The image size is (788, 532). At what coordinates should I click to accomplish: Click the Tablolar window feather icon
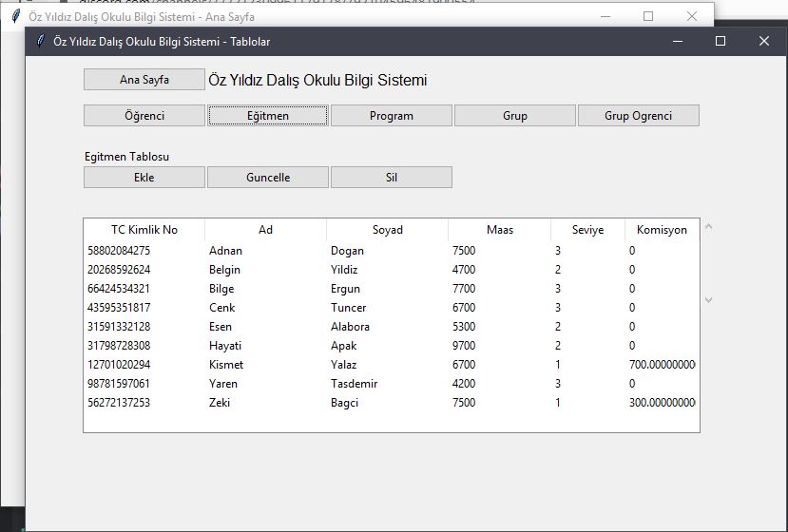[x=41, y=41]
